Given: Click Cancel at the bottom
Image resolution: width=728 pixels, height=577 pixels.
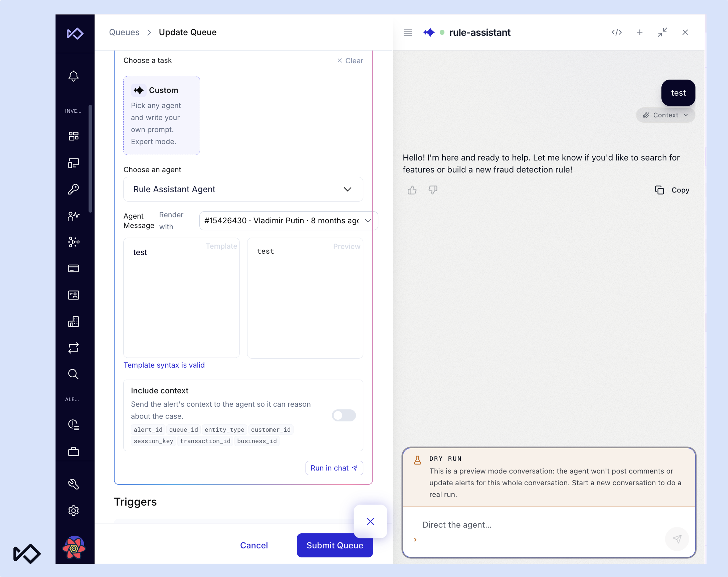Looking at the screenshot, I should tap(254, 545).
